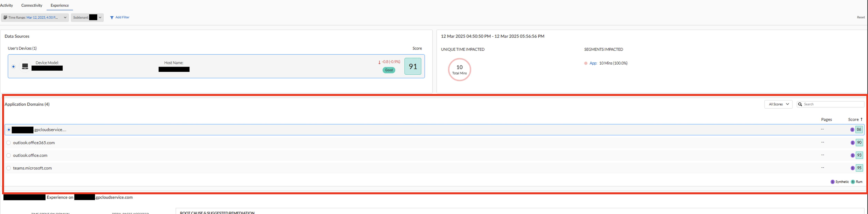Viewport: 868px width, 214px height.
Task: Click Score column sort arrow
Action: point(861,119)
